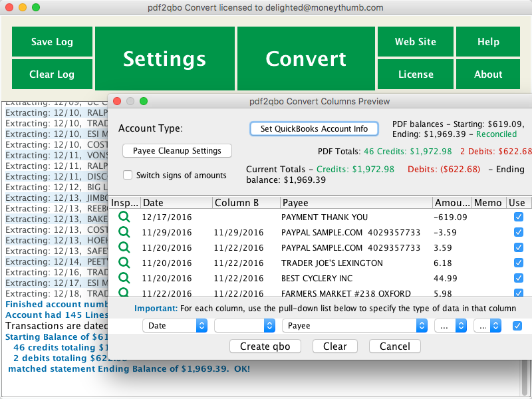Click the Date column header

click(x=176, y=203)
